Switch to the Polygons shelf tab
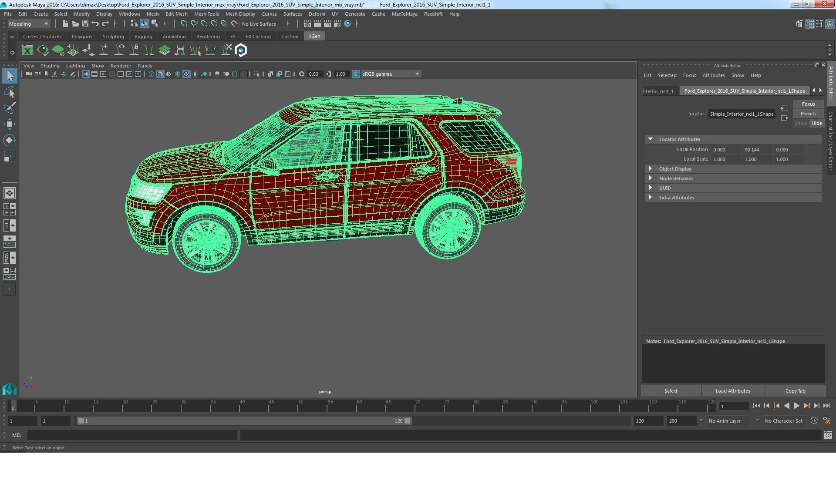This screenshot has width=836, height=504. pyautogui.click(x=82, y=37)
